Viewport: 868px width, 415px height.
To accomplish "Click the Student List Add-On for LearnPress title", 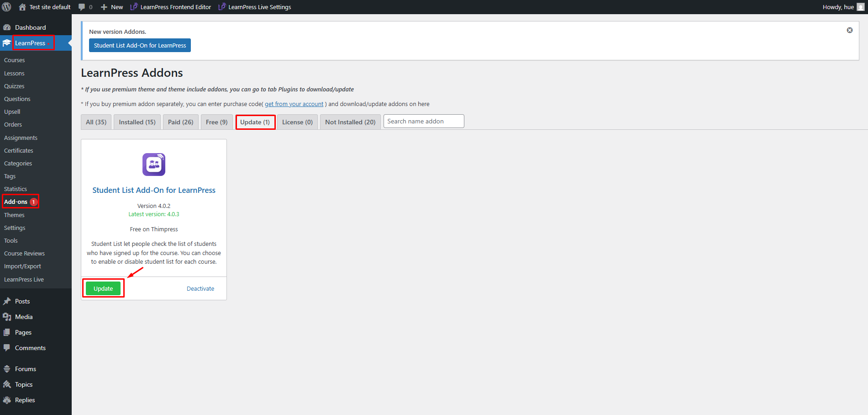I will click(154, 190).
